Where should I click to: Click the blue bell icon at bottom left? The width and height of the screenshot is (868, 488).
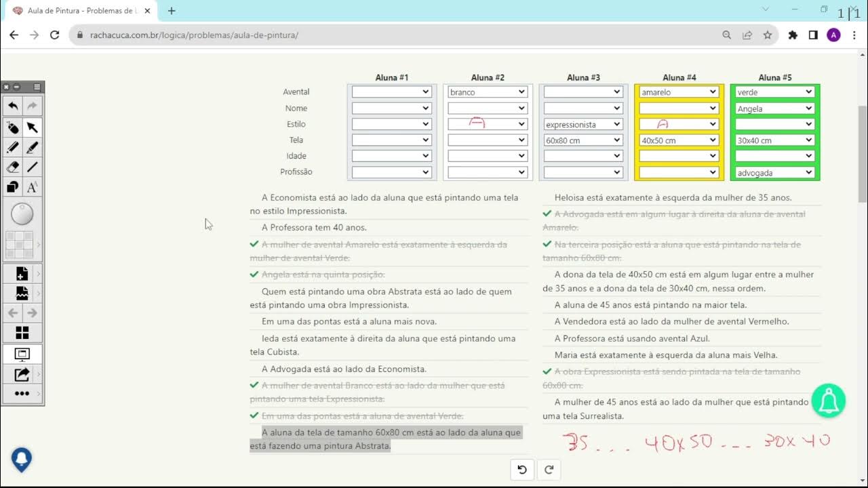22,460
